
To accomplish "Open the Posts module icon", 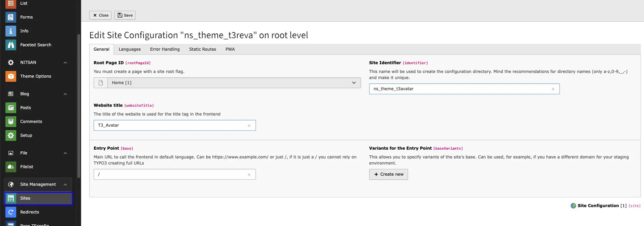I will (11, 108).
